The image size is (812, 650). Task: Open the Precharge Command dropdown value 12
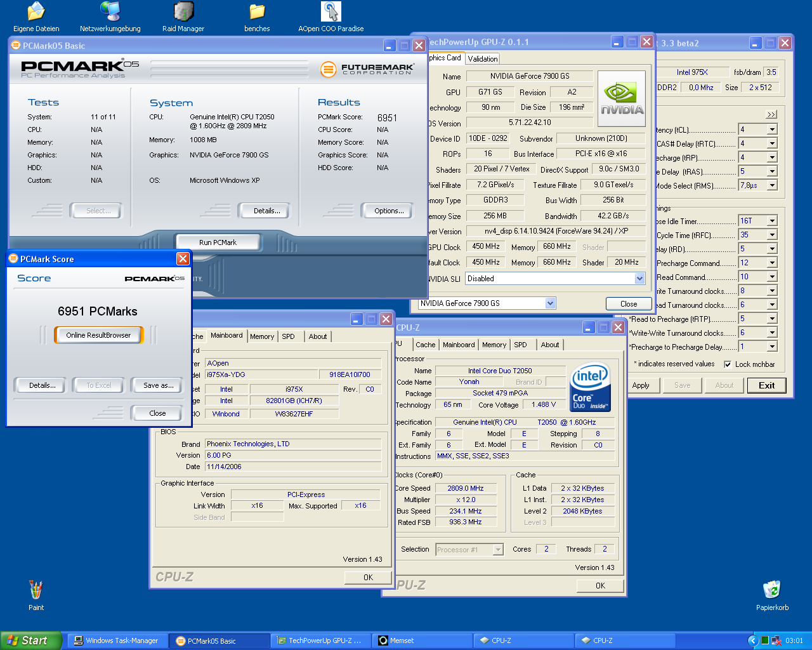tap(772, 263)
